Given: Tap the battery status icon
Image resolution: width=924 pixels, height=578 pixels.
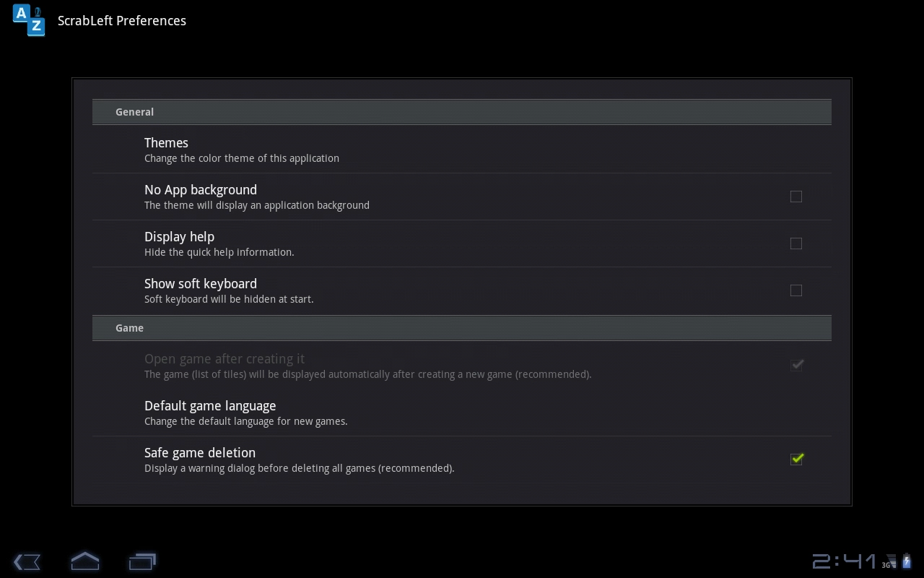Looking at the screenshot, I should [x=907, y=561].
